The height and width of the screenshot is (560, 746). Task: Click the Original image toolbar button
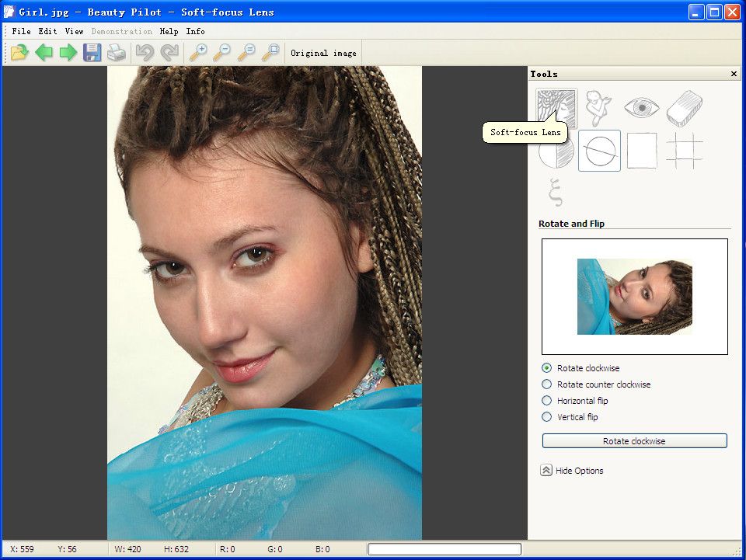point(323,54)
